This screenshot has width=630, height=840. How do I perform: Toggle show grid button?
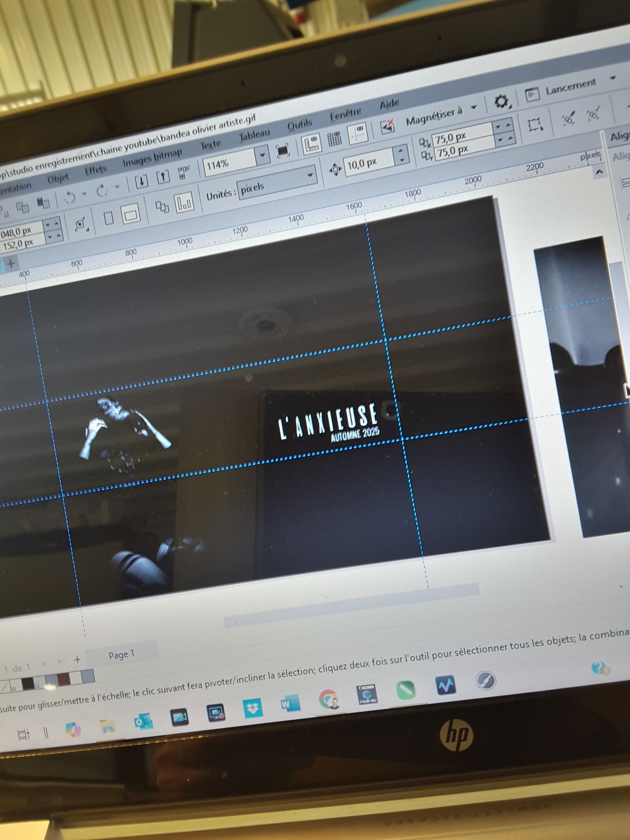point(334,139)
